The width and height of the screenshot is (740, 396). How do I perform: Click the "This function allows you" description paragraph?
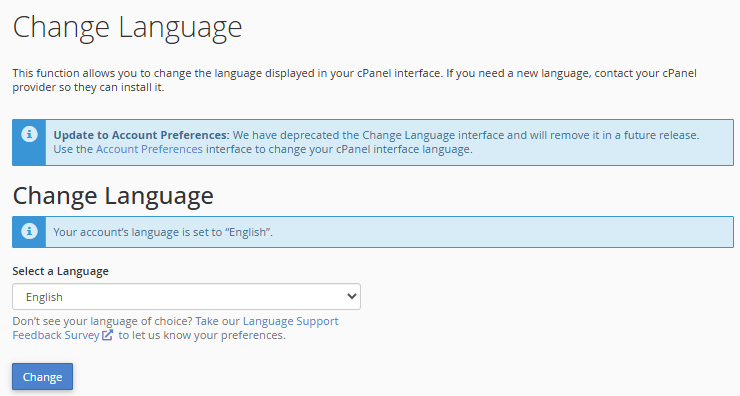pyautogui.click(x=354, y=80)
